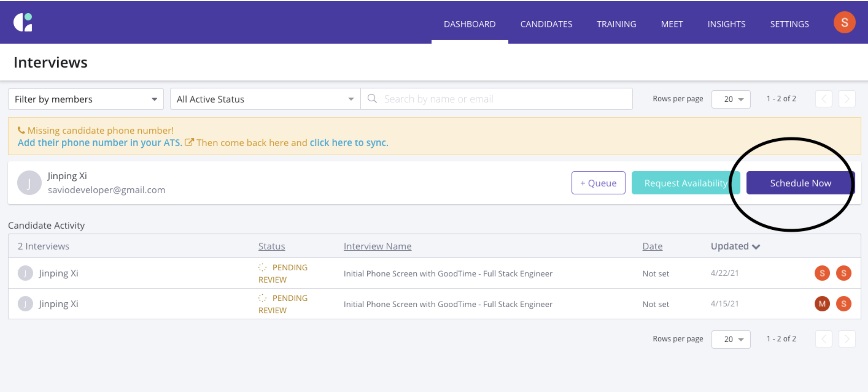Viewport: 868px width, 392px height.
Task: Open the external link icon next to ATS
Action: [189, 142]
